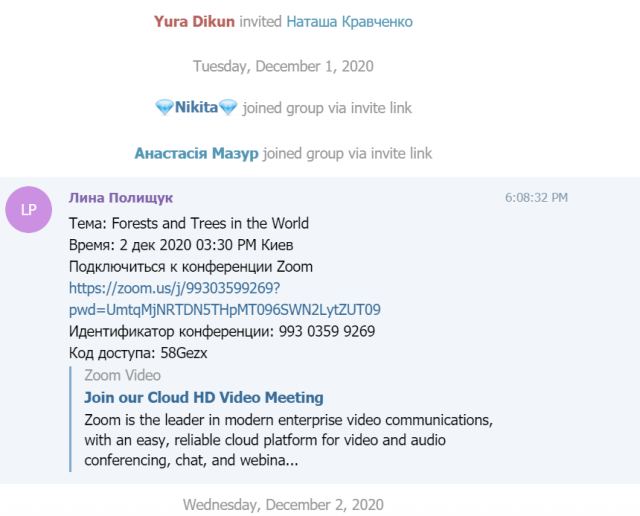Click the Тема: Forests and Trees line
This screenshot has height=516, width=640.
189,223
